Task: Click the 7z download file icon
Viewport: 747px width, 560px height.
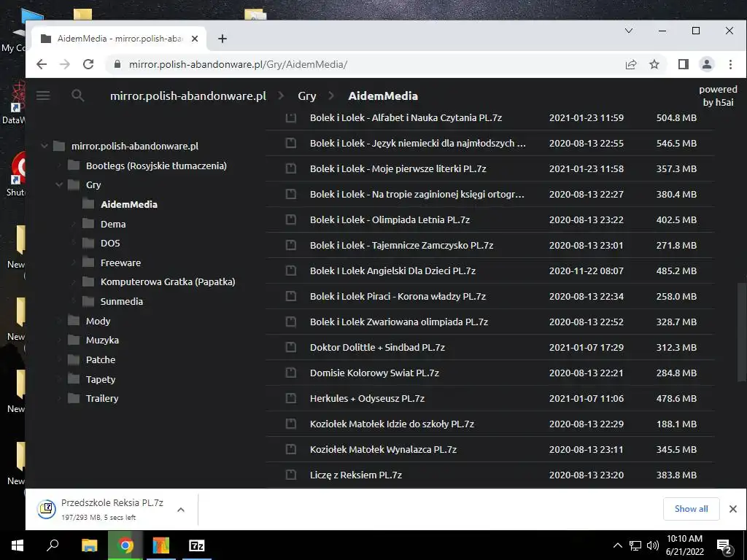Action: (47, 509)
